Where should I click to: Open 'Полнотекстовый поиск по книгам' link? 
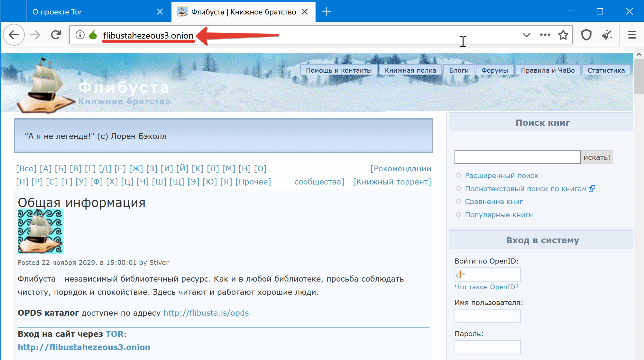(526, 189)
